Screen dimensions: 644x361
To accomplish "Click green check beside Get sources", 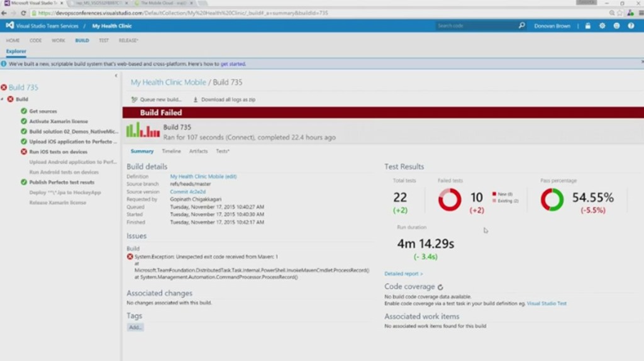I will point(24,111).
